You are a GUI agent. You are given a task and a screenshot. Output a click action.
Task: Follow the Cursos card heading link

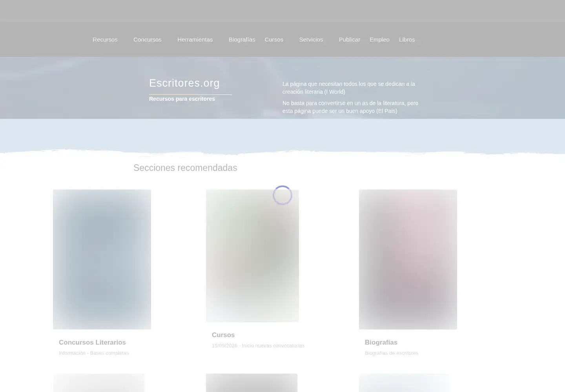point(223,335)
